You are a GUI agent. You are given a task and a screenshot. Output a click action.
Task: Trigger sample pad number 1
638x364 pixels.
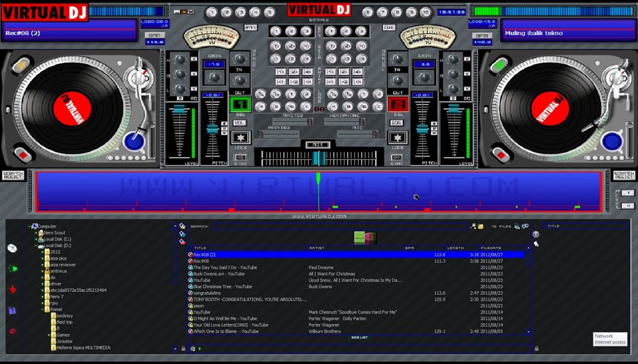(x=212, y=12)
